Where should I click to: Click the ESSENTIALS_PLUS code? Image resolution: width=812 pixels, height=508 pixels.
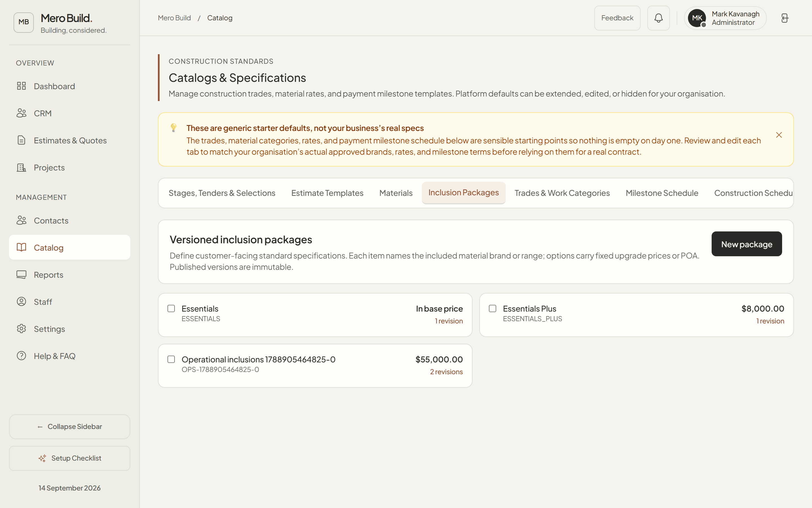pyautogui.click(x=532, y=319)
